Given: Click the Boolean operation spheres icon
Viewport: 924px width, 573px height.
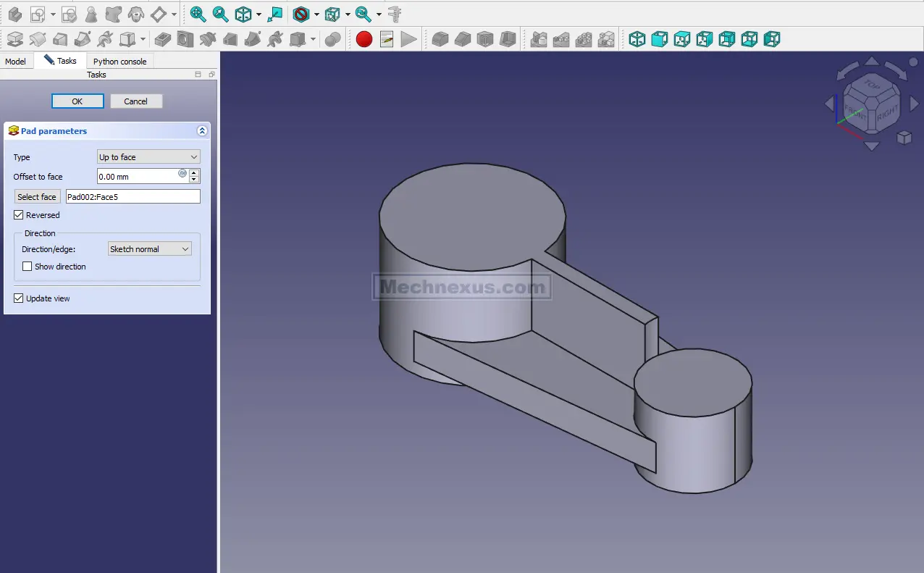Looking at the screenshot, I should (332, 39).
